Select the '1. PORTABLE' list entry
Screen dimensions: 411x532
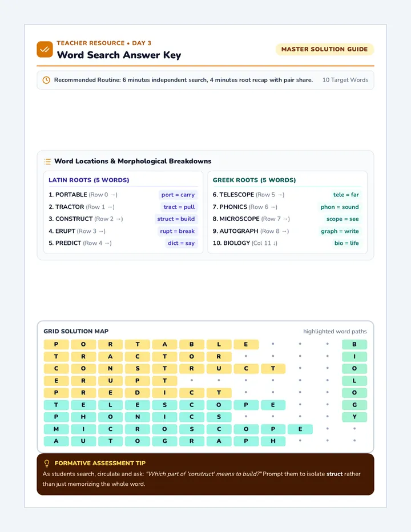click(x=83, y=195)
